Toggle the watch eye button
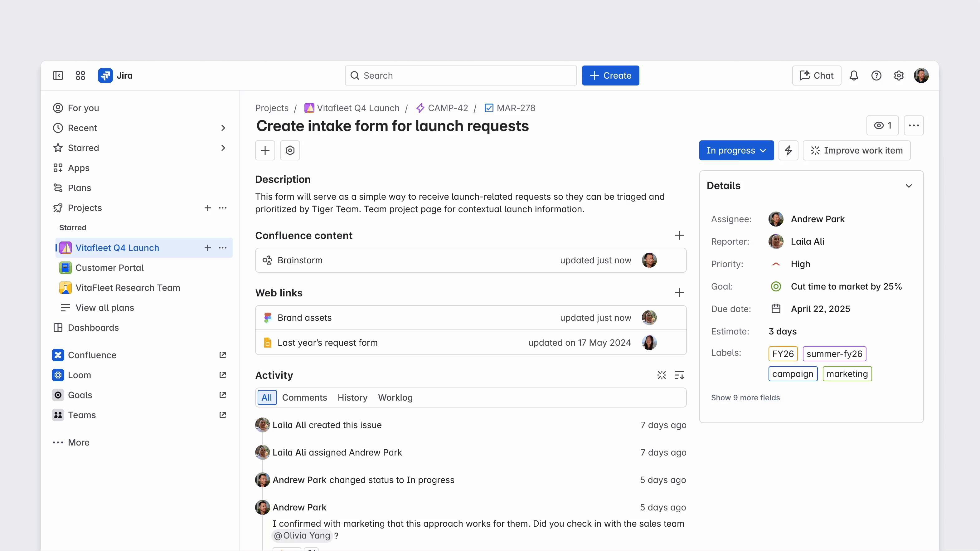Viewport: 980px width, 551px height. click(x=882, y=125)
